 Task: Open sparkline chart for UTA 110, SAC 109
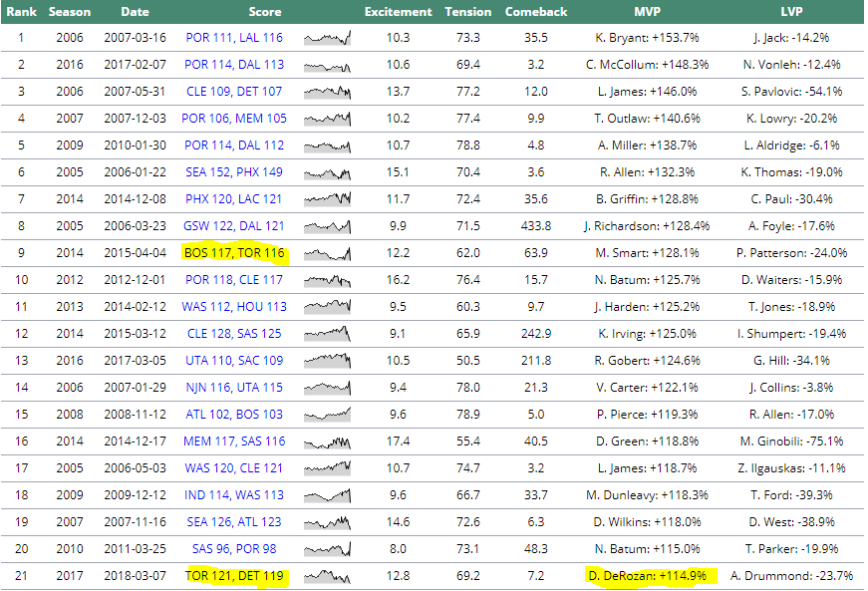(x=327, y=360)
